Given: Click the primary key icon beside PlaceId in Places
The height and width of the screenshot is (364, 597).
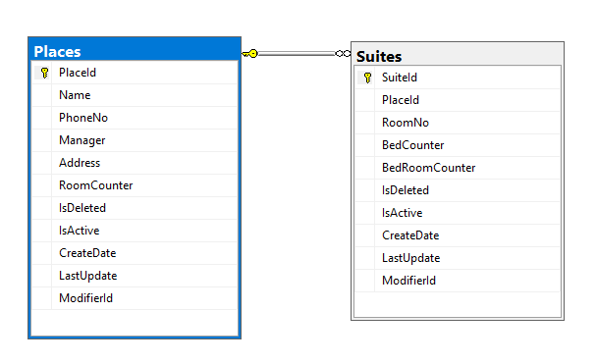Looking at the screenshot, I should pos(44,73).
